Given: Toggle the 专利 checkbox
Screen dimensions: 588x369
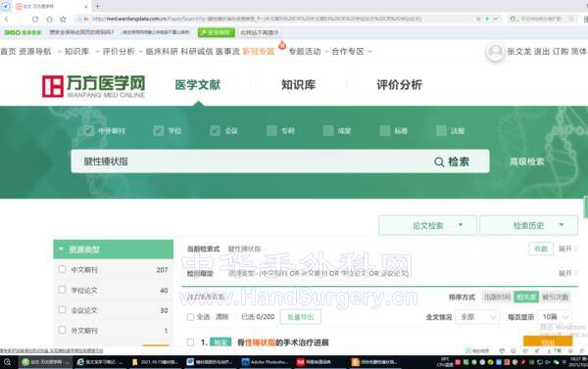Looking at the screenshot, I should (x=271, y=131).
